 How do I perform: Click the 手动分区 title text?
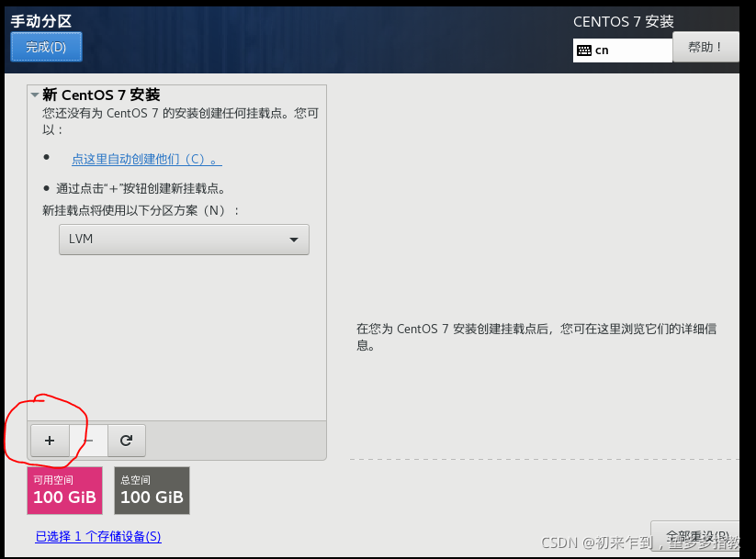click(41, 21)
